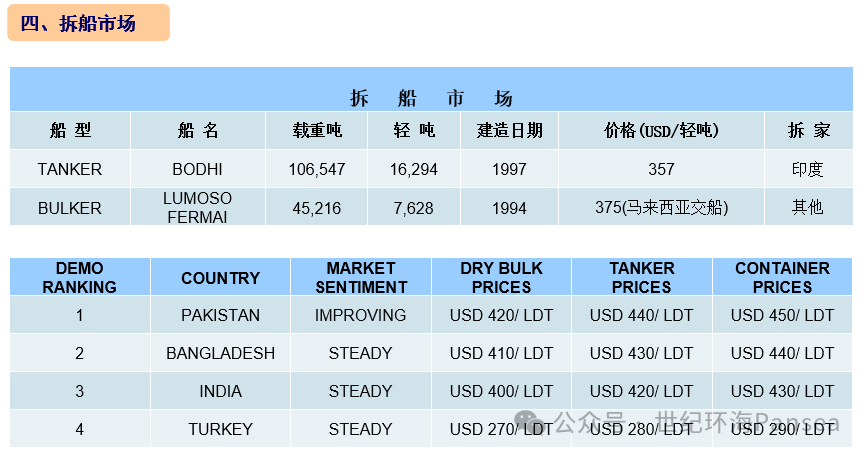Select the CONTAINER PRICES column header
This screenshot has width=868, height=457.
(x=782, y=277)
